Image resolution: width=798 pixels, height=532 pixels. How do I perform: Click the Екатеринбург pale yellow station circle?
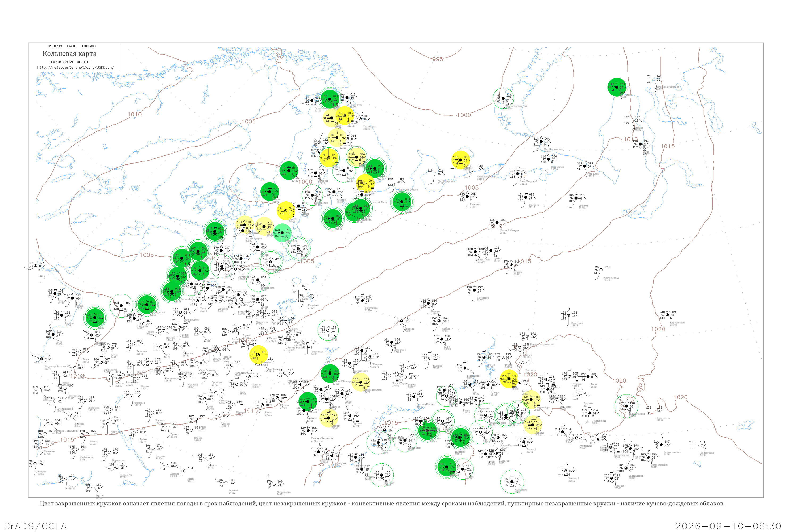click(531, 400)
